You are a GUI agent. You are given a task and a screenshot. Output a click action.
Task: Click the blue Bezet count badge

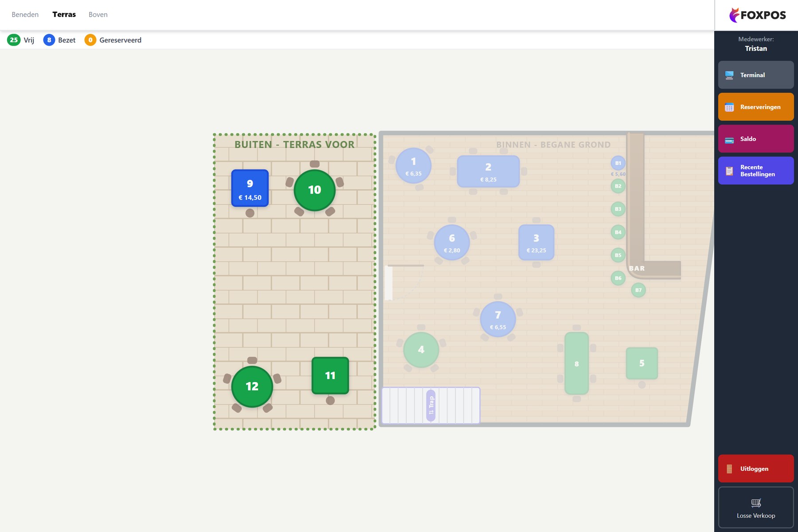click(49, 40)
